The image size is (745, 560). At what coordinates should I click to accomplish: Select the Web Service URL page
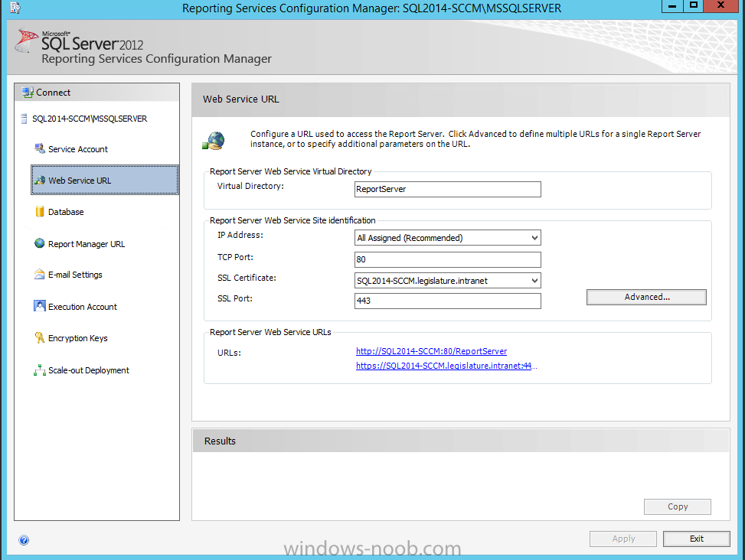click(105, 180)
